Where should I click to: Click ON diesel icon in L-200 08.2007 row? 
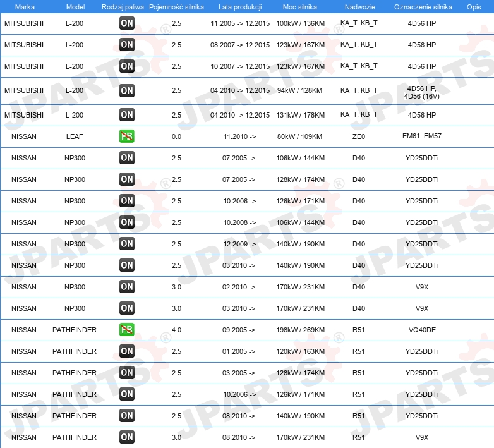(x=126, y=45)
